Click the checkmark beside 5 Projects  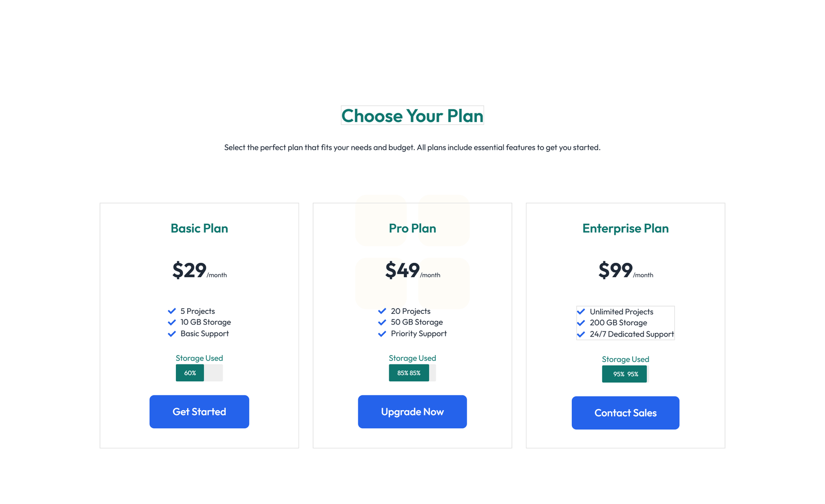pos(172,311)
